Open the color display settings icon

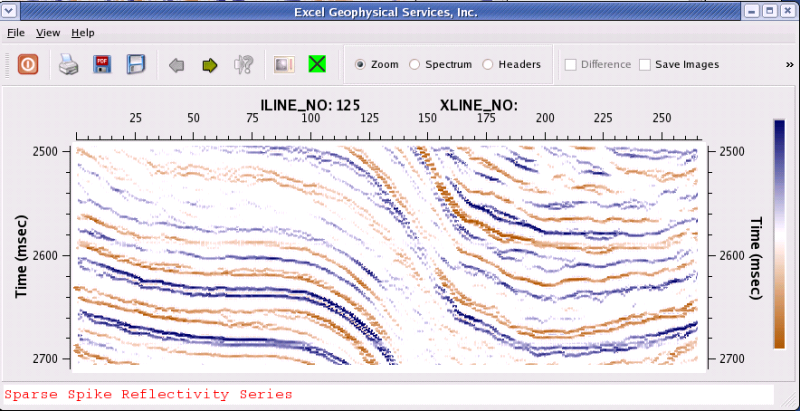point(284,65)
